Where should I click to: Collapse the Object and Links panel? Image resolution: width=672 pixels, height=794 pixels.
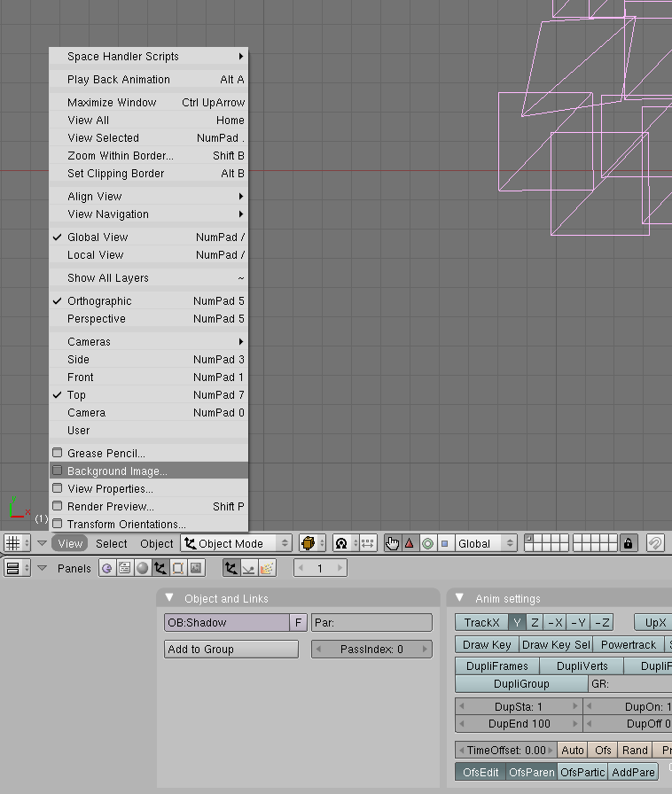[x=170, y=598]
